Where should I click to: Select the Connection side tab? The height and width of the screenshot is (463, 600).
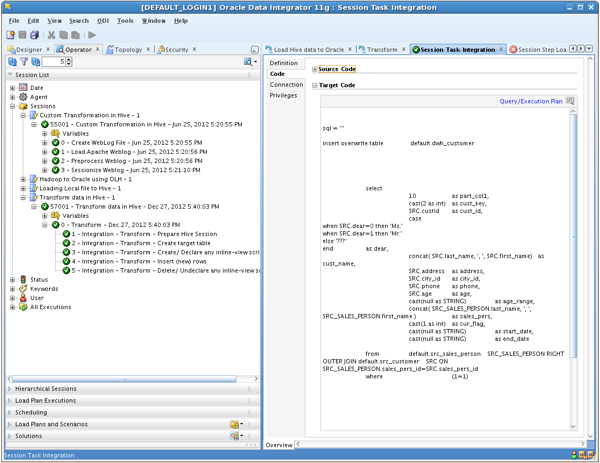tap(286, 85)
